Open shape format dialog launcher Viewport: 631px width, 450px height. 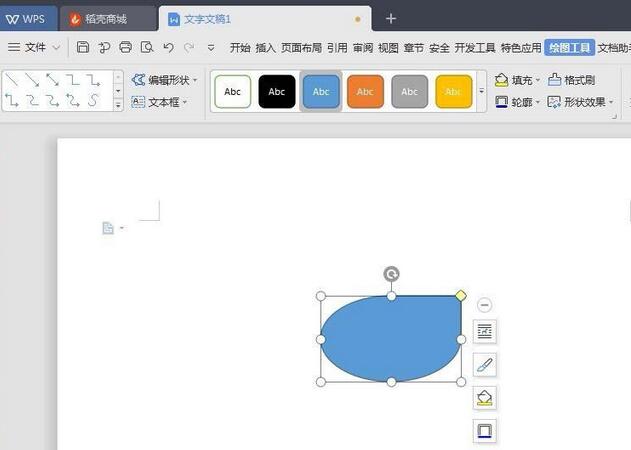pyautogui.click(x=614, y=117)
